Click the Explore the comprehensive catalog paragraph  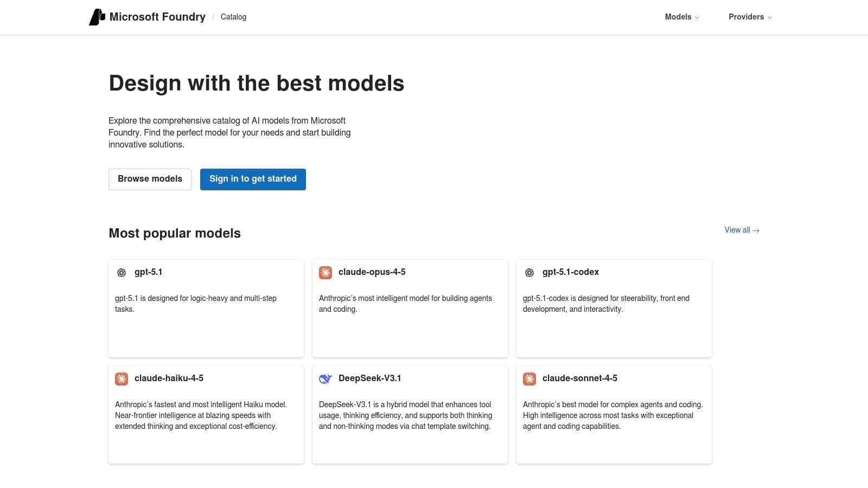point(229,133)
